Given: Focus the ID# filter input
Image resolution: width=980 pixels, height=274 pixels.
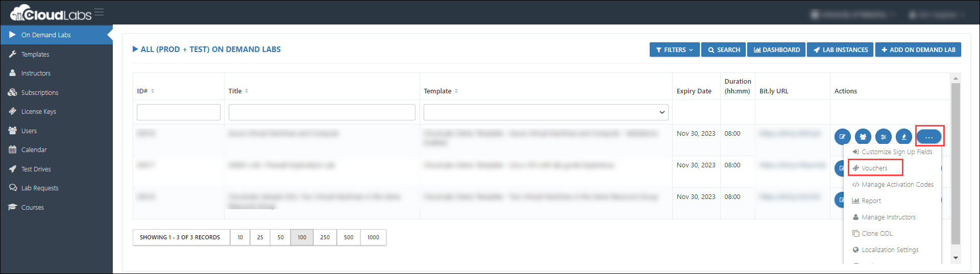Looking at the screenshot, I should (x=179, y=112).
